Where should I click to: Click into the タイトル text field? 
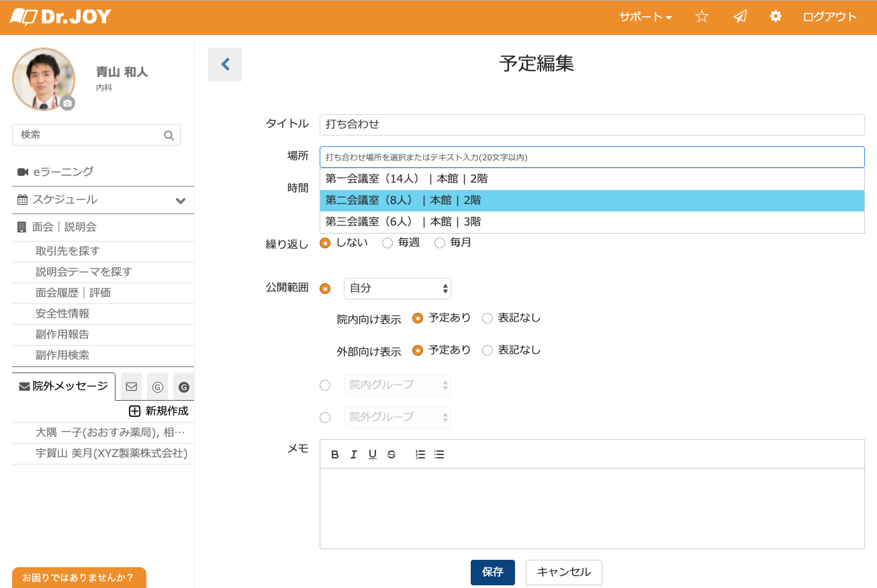click(591, 124)
